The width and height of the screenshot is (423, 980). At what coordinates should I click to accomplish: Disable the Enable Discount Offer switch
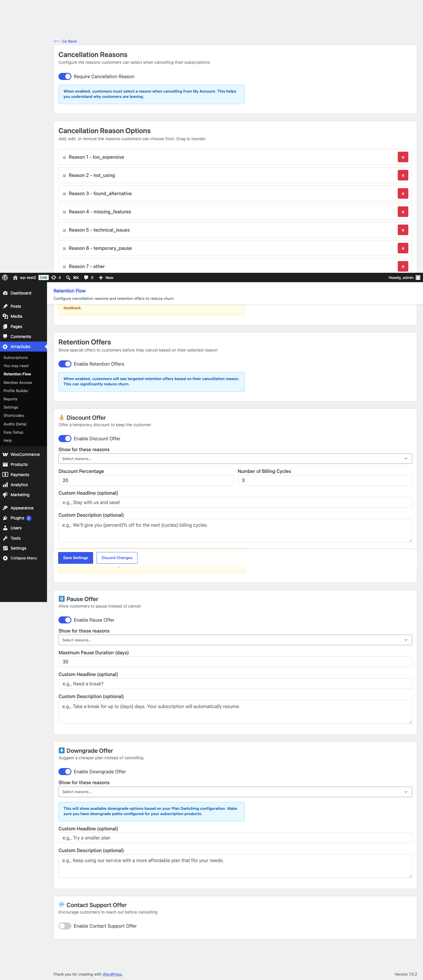[65, 439]
